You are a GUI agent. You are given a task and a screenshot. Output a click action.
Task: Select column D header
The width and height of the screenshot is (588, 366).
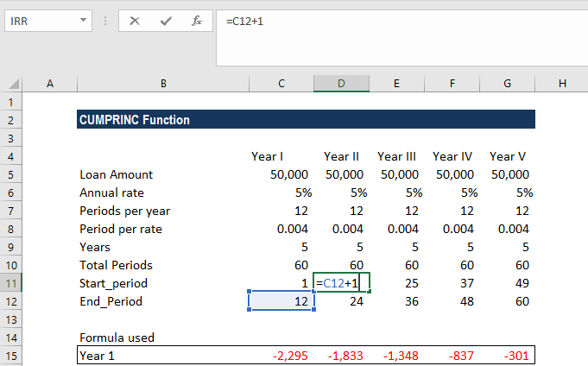pos(341,83)
